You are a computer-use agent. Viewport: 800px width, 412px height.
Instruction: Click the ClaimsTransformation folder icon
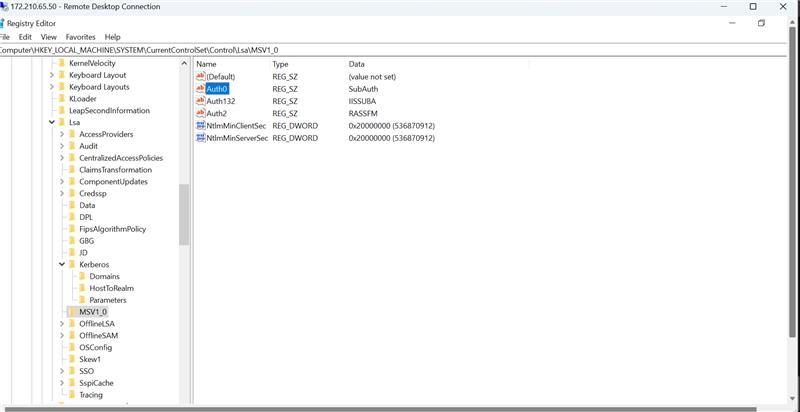(72, 170)
